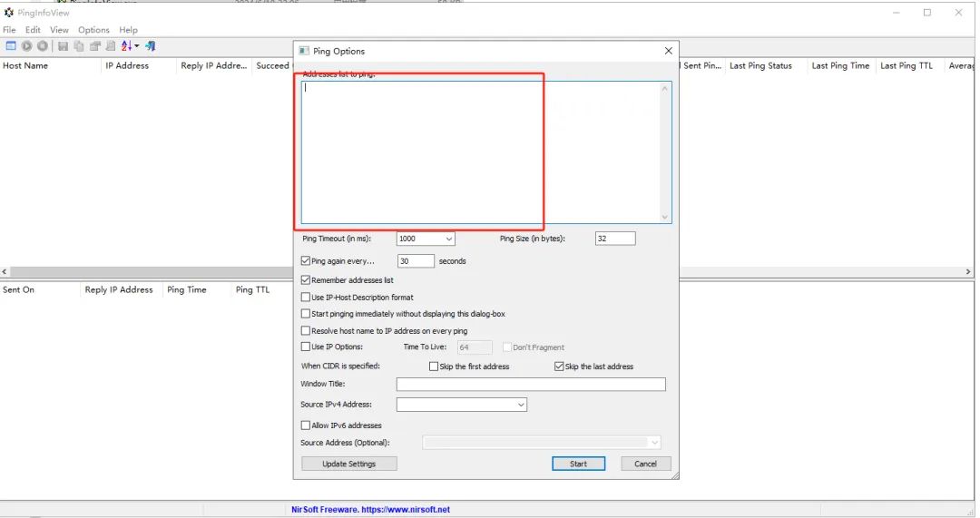
Task: Click the Start Pinging play toolbar icon
Action: 27,45
